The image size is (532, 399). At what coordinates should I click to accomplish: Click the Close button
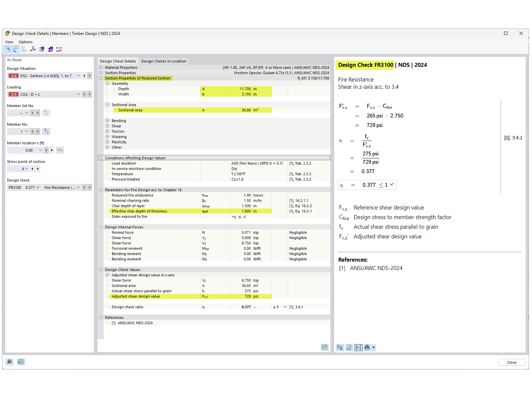[x=512, y=362]
